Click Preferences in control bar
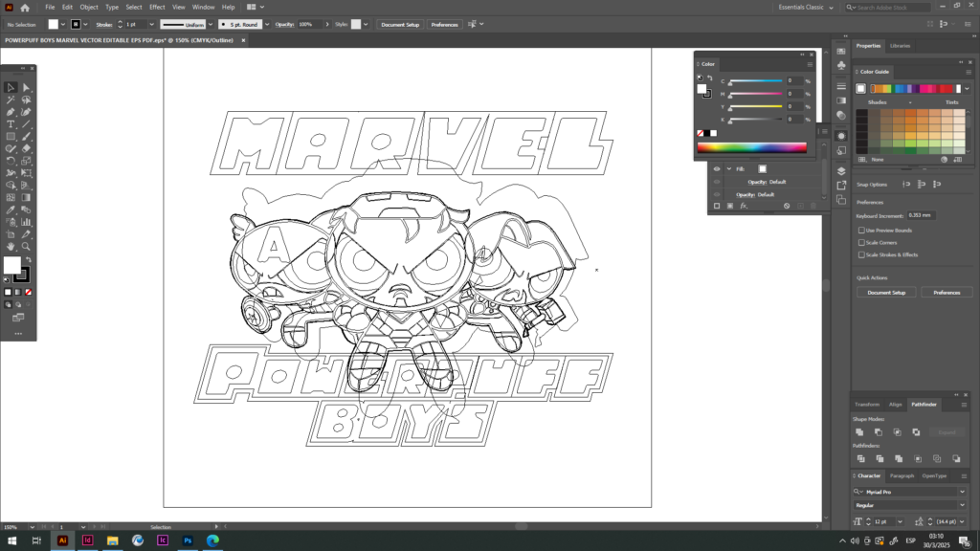The height and width of the screenshot is (551, 980). [444, 24]
